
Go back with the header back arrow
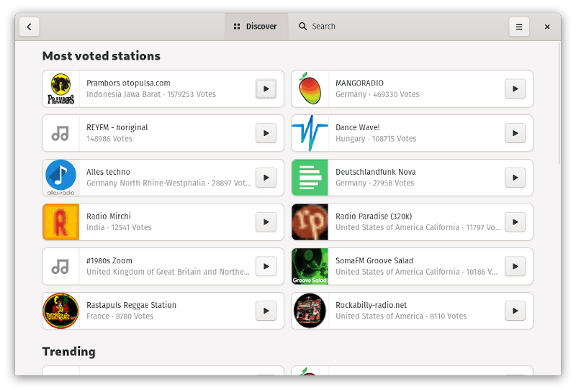[x=29, y=27]
